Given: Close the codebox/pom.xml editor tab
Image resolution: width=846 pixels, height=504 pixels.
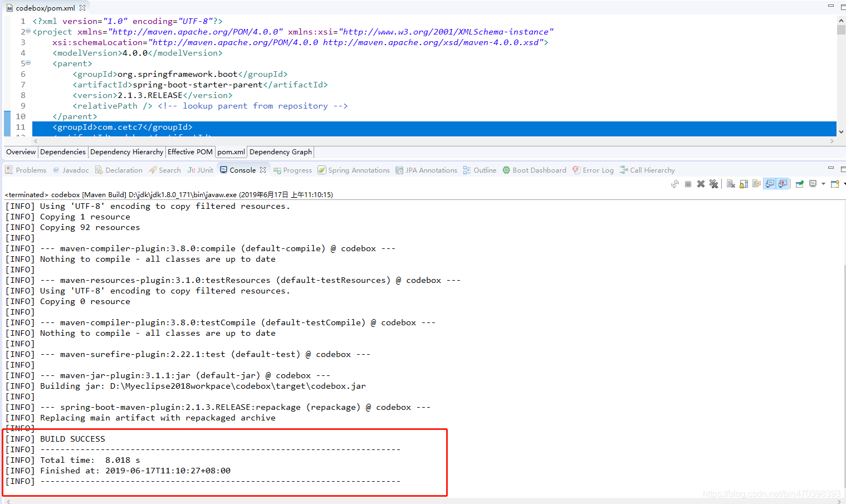Looking at the screenshot, I should (x=82, y=8).
